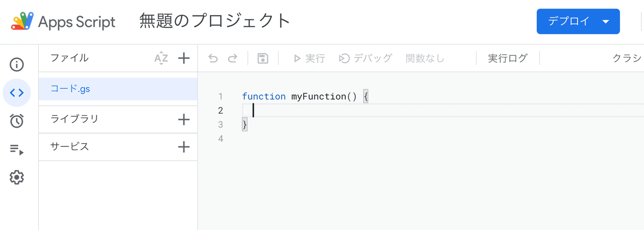The height and width of the screenshot is (230, 644).
Task: Open the executions list icon
Action: [x=17, y=149]
